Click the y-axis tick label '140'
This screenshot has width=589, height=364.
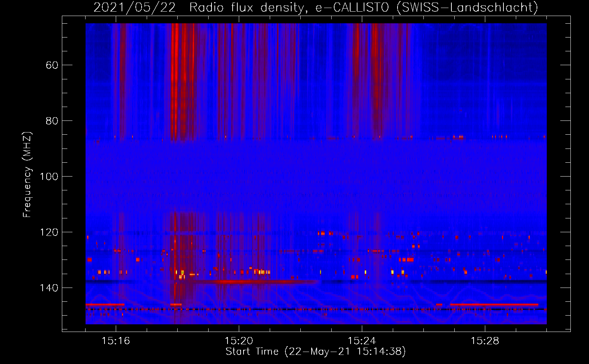point(49,288)
